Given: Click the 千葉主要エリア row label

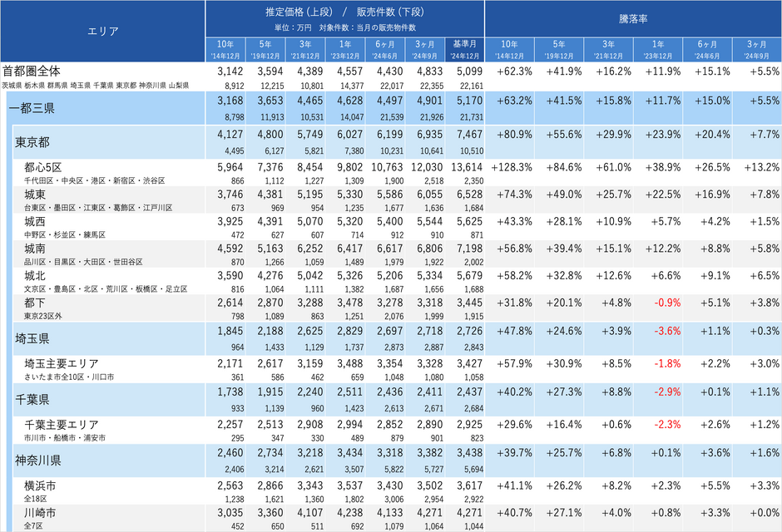Looking at the screenshot, I should [62, 425].
